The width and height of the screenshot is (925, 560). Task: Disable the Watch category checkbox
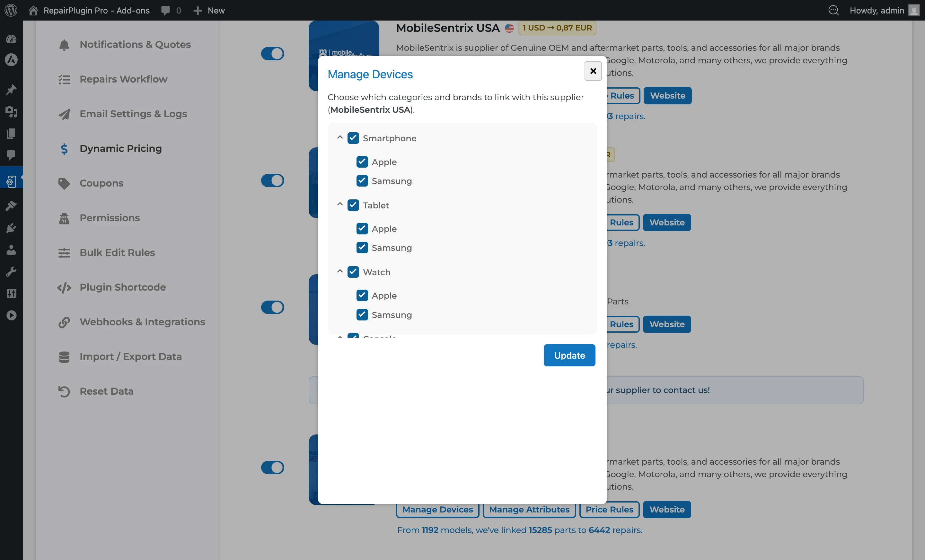(353, 272)
